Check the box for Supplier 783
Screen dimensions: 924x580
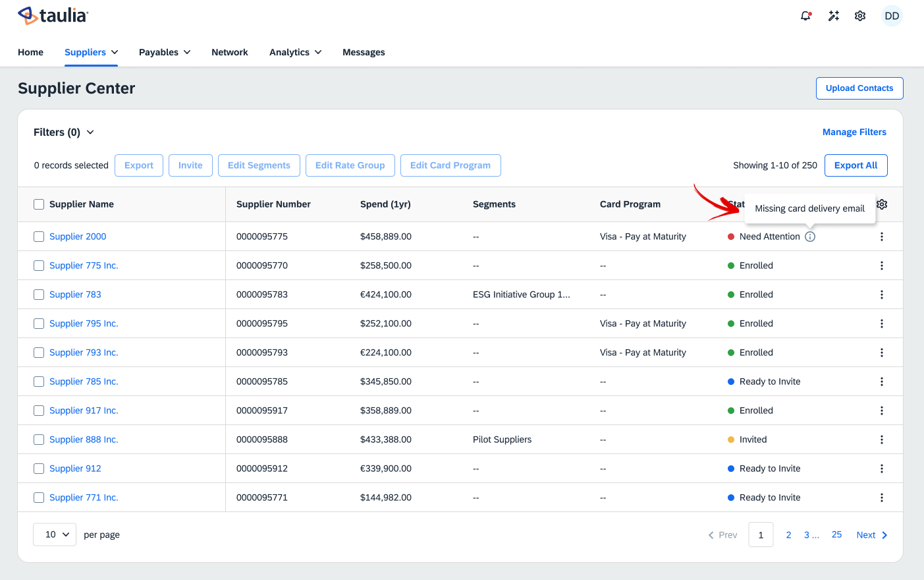(x=39, y=295)
